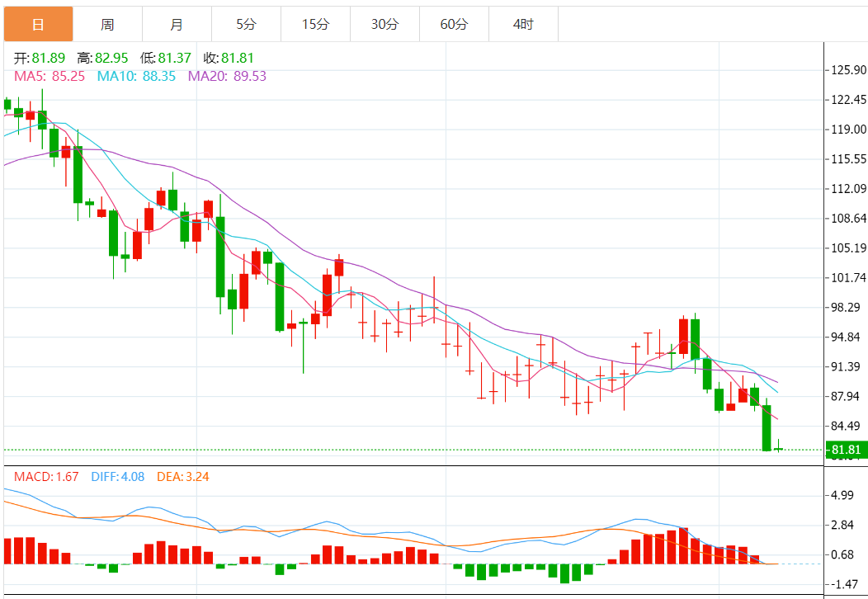Screen dimensions: 868x599
Task: Click the 98.29 price axis label
Action: (846, 307)
